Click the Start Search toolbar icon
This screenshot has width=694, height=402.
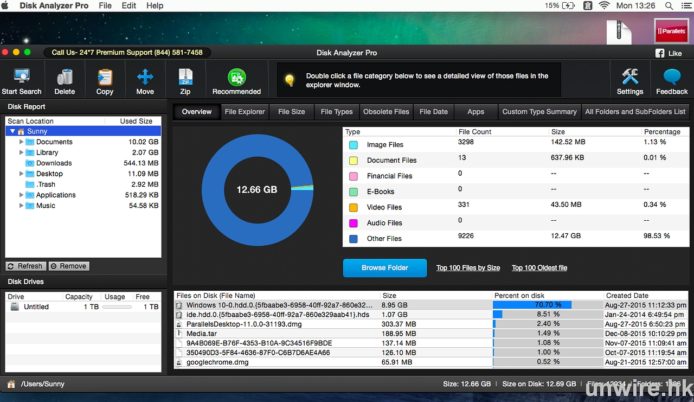point(21,77)
